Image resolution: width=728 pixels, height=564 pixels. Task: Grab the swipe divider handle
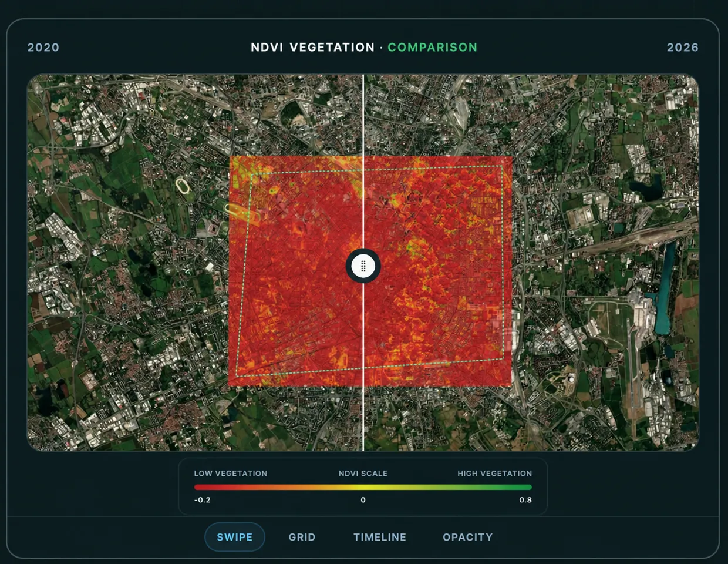[x=363, y=266]
